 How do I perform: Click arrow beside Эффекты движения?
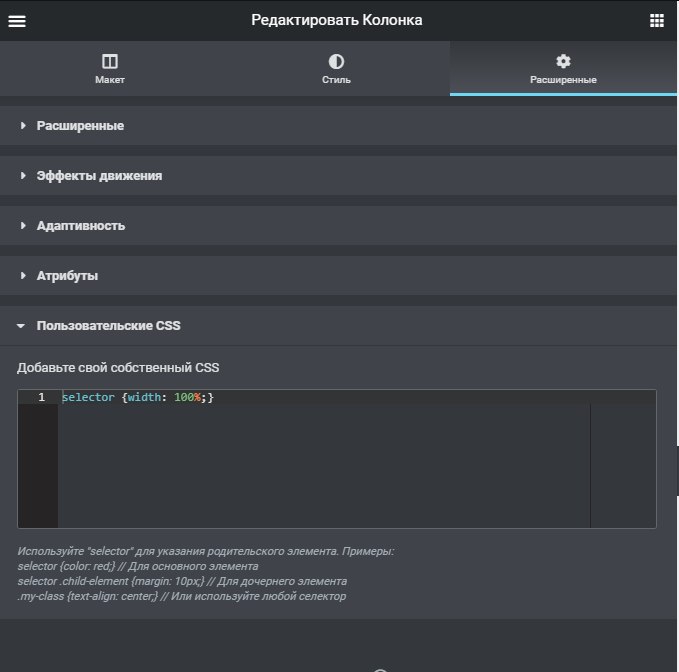23,175
